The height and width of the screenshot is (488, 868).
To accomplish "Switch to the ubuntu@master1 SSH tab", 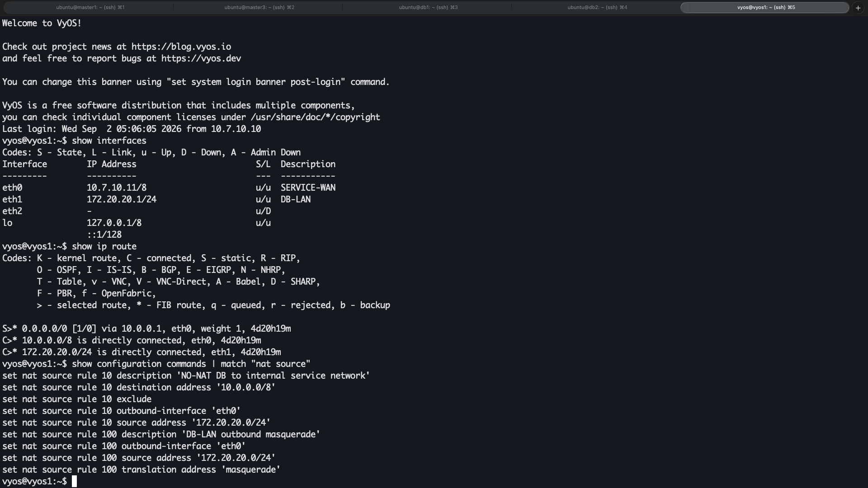I will click(x=90, y=7).
